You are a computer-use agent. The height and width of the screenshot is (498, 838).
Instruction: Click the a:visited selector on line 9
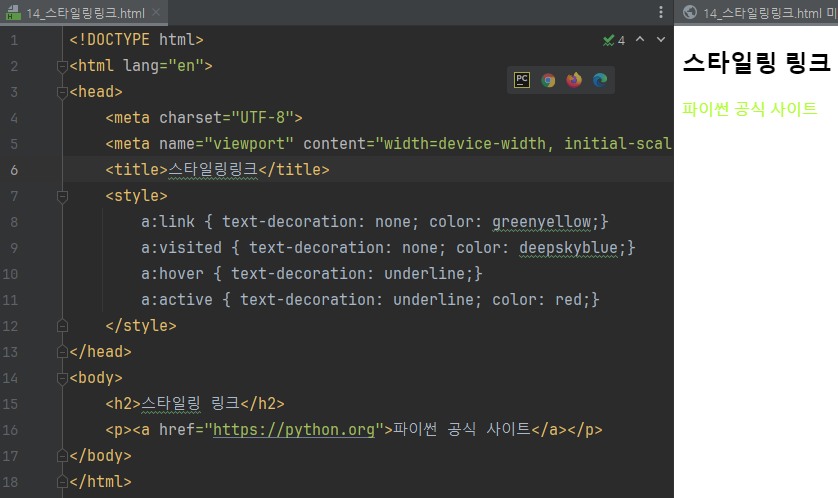tap(181, 248)
